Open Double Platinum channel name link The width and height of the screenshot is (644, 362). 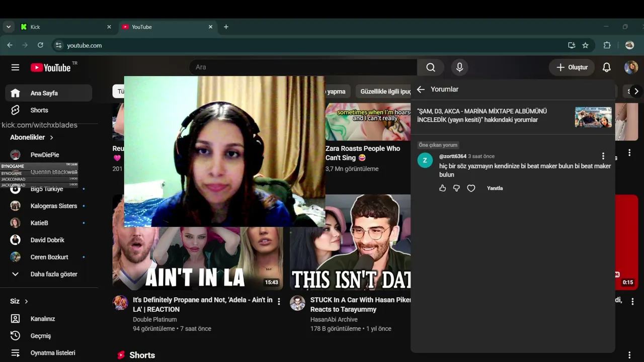point(155,320)
